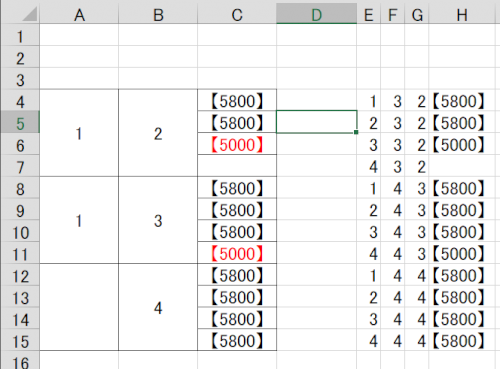Screen dimensions: 500x369
Task: Select row 15 header
Action: pos(20,341)
